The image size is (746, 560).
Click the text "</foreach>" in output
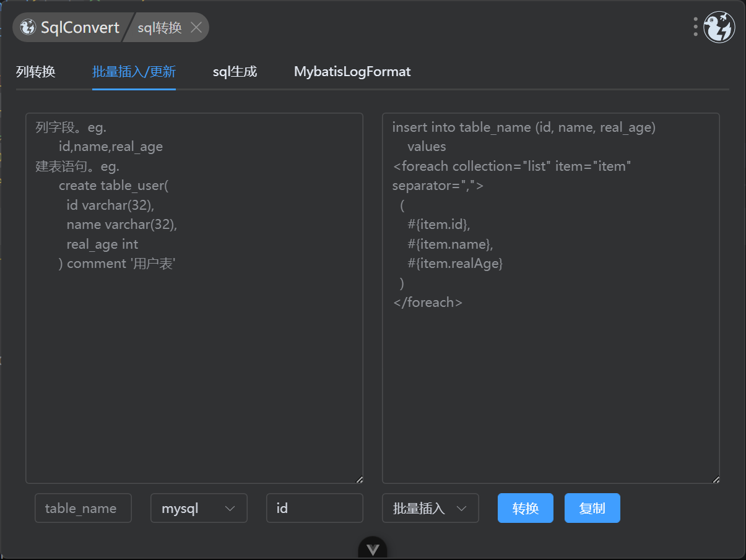click(428, 303)
